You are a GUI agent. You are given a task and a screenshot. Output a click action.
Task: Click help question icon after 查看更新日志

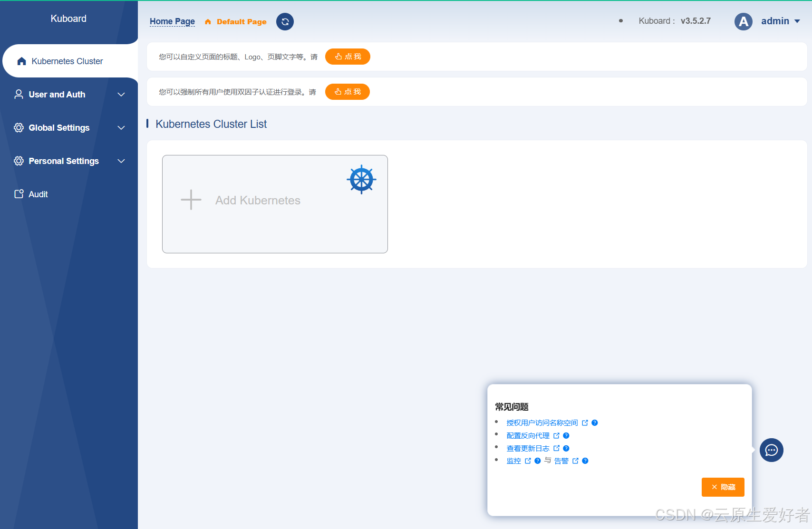coord(566,448)
